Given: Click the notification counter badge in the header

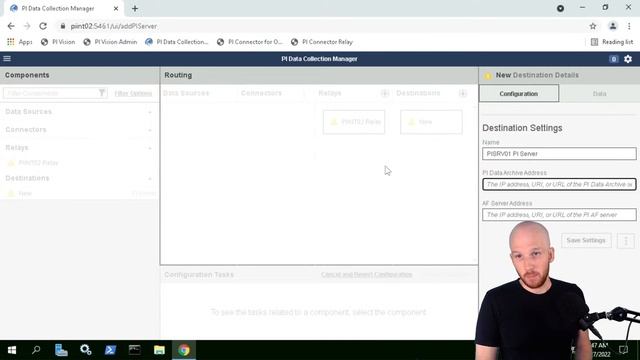Looking at the screenshot, I should click(x=613, y=59).
